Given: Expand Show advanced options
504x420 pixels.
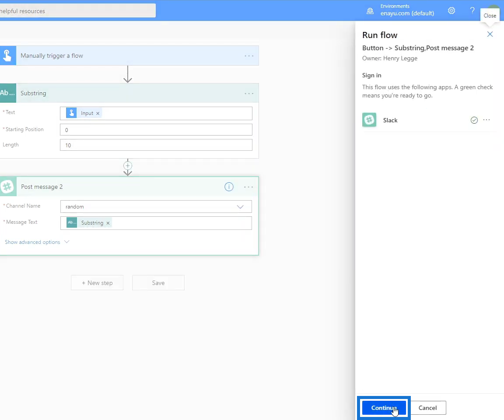Looking at the screenshot, I should point(37,242).
